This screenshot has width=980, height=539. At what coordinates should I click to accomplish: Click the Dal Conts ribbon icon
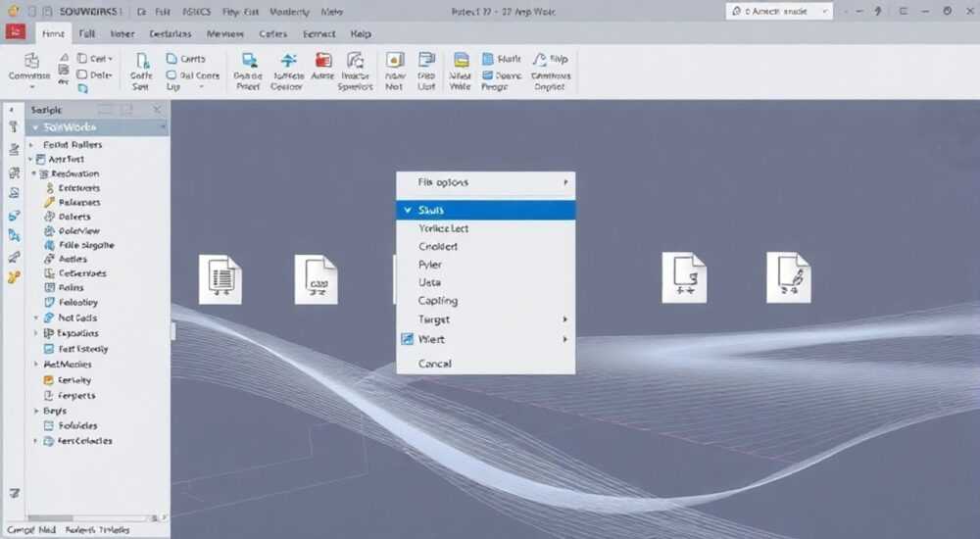point(171,74)
